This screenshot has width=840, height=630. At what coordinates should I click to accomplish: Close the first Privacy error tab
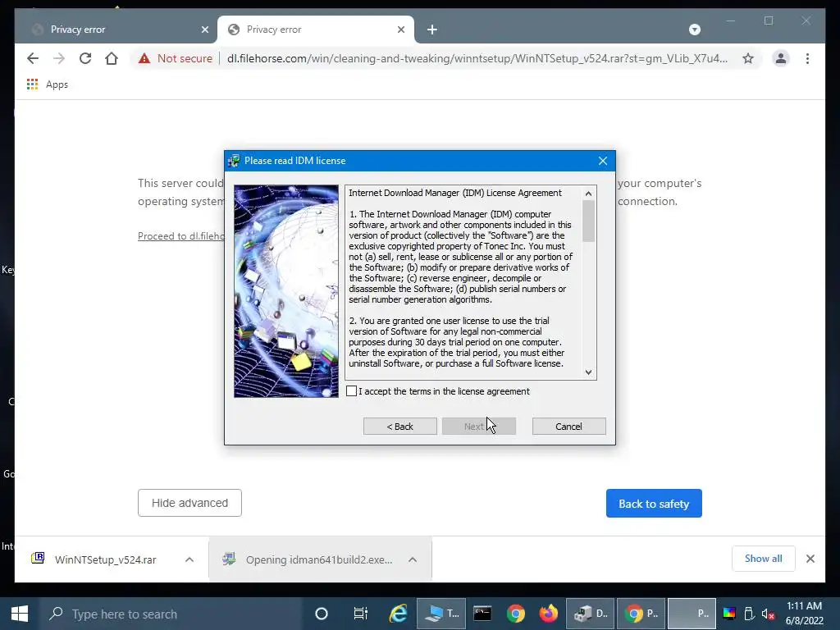pyautogui.click(x=204, y=30)
